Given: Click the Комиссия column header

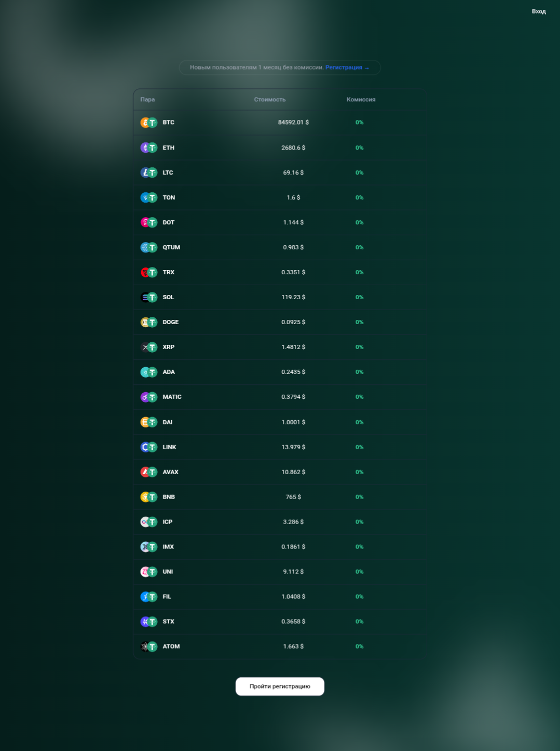Looking at the screenshot, I should click(x=361, y=100).
